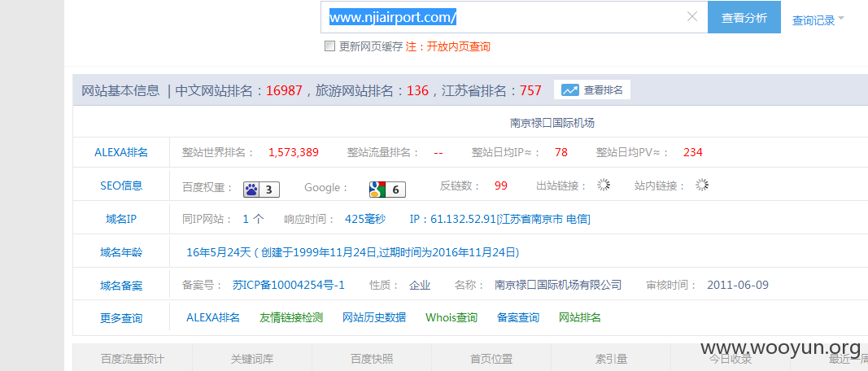868x371 pixels.
Task: Click the 出站链接 loading spinner
Action: coord(604,185)
